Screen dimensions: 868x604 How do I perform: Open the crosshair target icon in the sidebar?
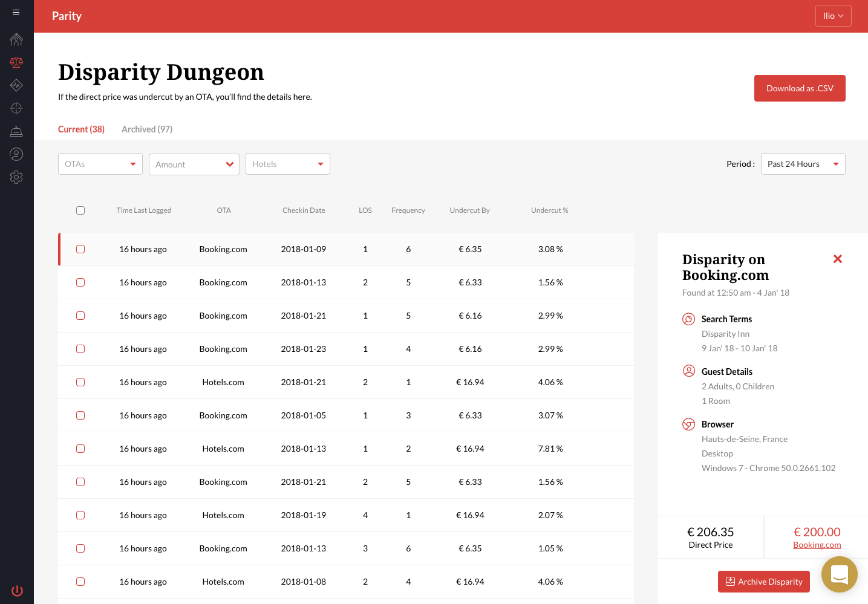[16, 108]
